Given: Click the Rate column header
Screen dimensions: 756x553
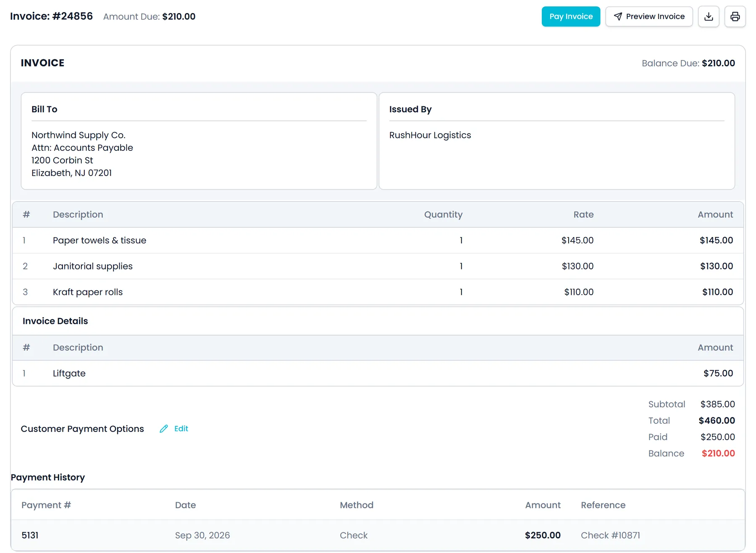Looking at the screenshot, I should pos(583,215).
